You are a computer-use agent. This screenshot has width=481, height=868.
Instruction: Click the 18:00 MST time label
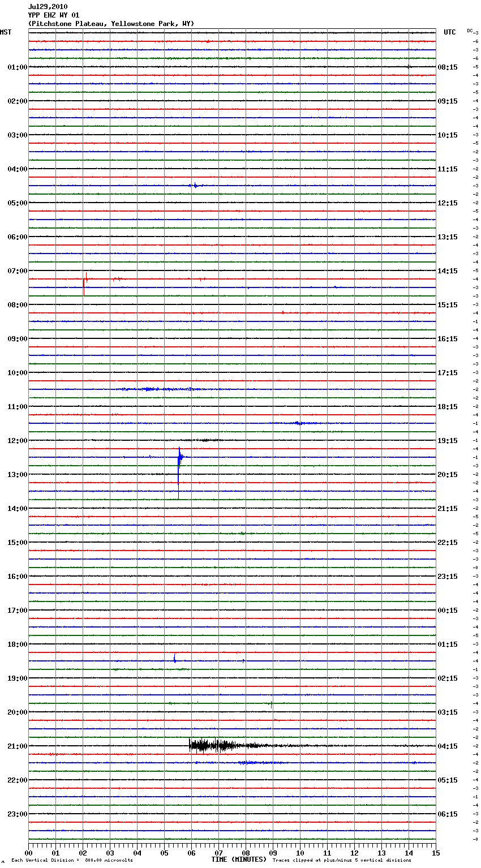18,644
